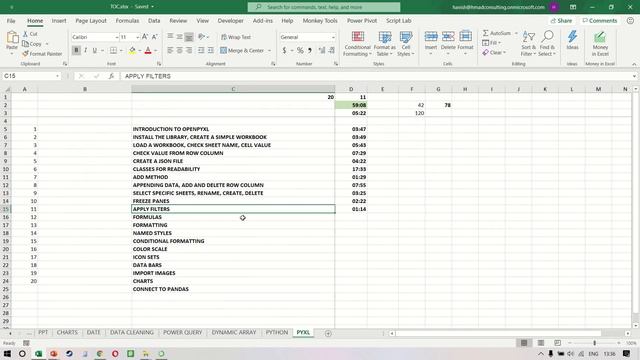Apply the Accounting dollar format
The image size is (640, 360).
(284, 51)
